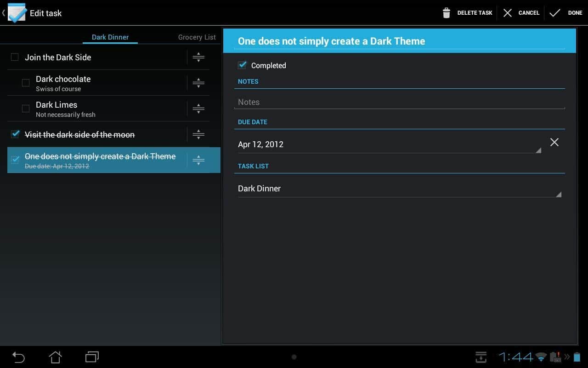588x368 pixels.
Task: Select the Dark Dinner tab
Action: tap(110, 37)
